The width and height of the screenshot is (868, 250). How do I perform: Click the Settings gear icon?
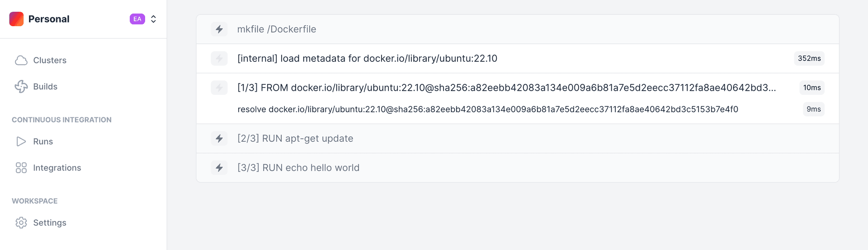pyautogui.click(x=21, y=223)
